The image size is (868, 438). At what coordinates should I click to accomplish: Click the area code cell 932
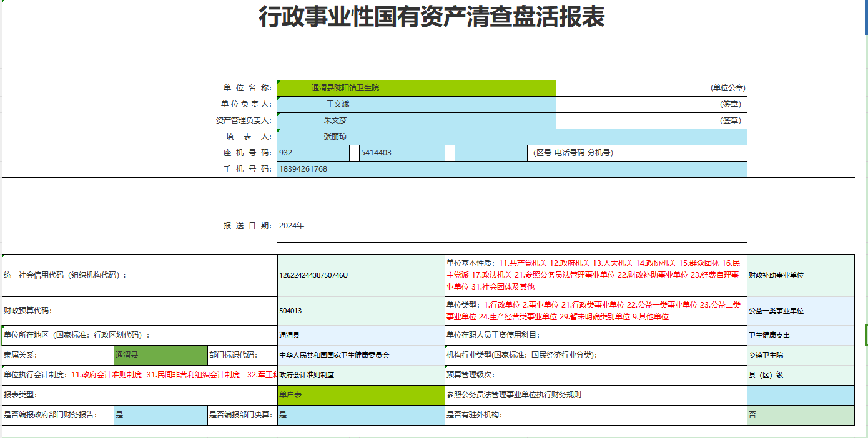313,153
